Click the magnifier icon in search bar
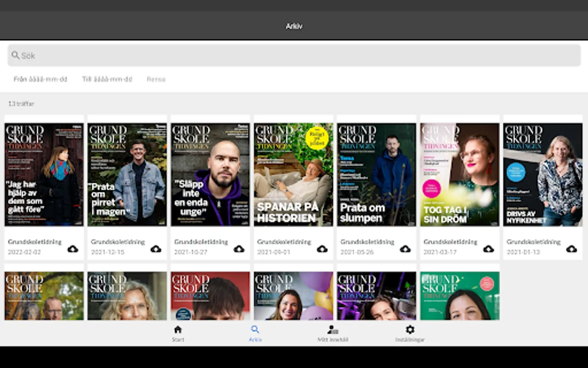The image size is (588, 368). 16,55
